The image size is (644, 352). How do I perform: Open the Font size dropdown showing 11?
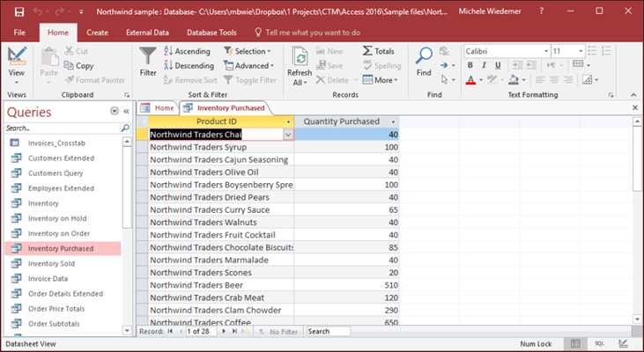[x=581, y=51]
